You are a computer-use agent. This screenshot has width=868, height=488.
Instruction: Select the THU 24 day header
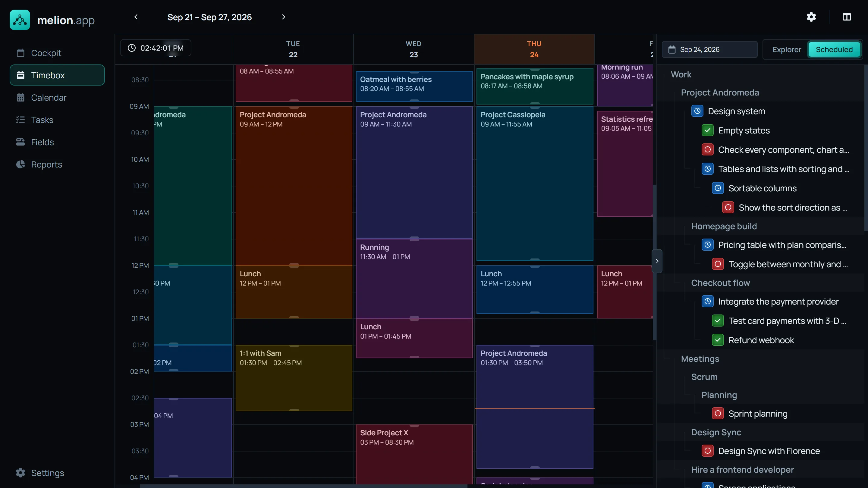[x=534, y=49]
